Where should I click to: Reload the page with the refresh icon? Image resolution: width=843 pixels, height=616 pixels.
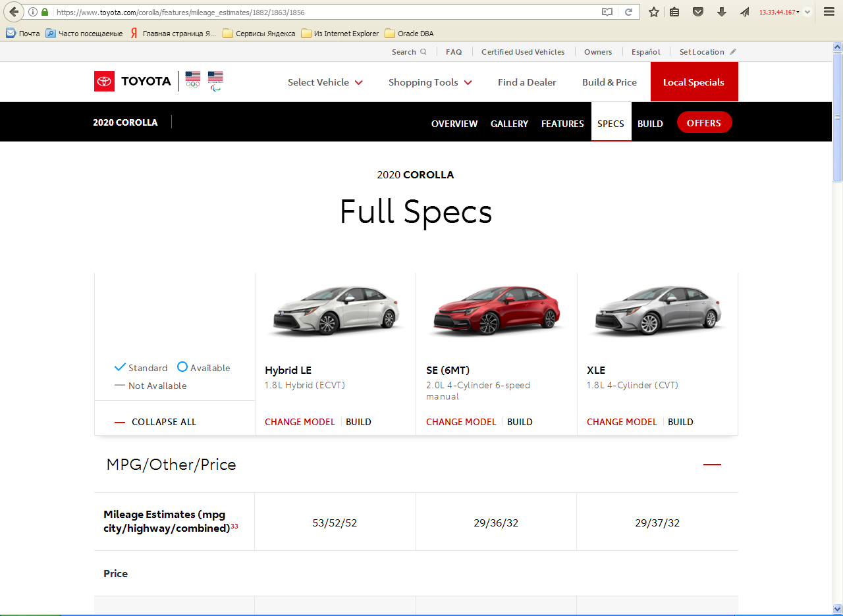tap(629, 12)
